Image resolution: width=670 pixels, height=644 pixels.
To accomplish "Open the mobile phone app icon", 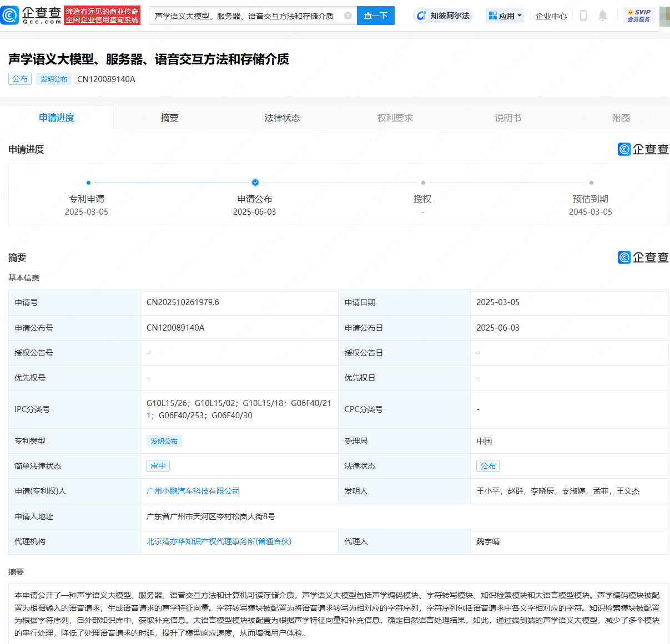I will point(583,16).
